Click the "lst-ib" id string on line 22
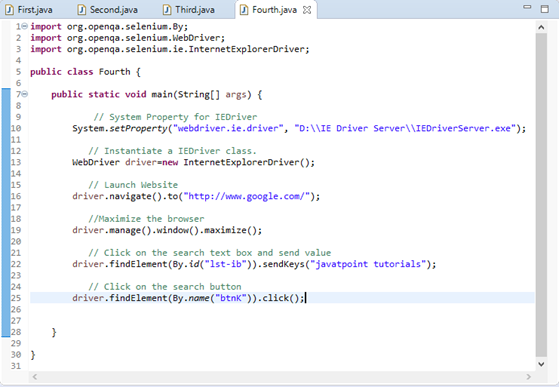Screen dimensions: 559x387 point(225,264)
